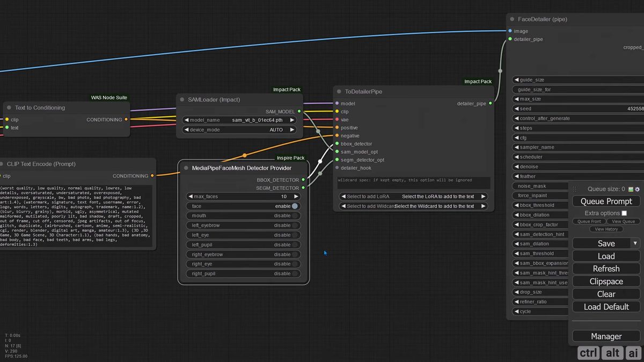Click the SEGM_DETECTOR output socket

(304, 188)
